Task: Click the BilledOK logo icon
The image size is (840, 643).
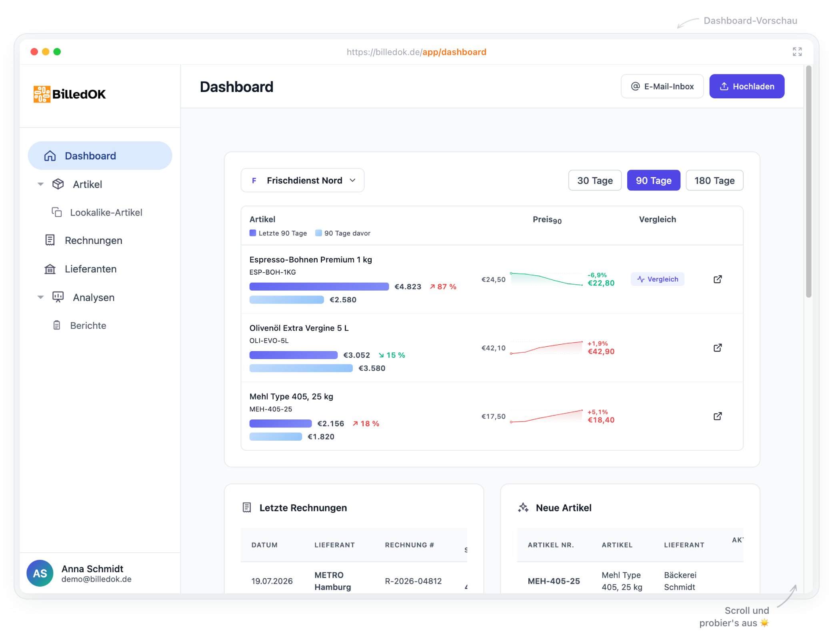Action: tap(42, 94)
